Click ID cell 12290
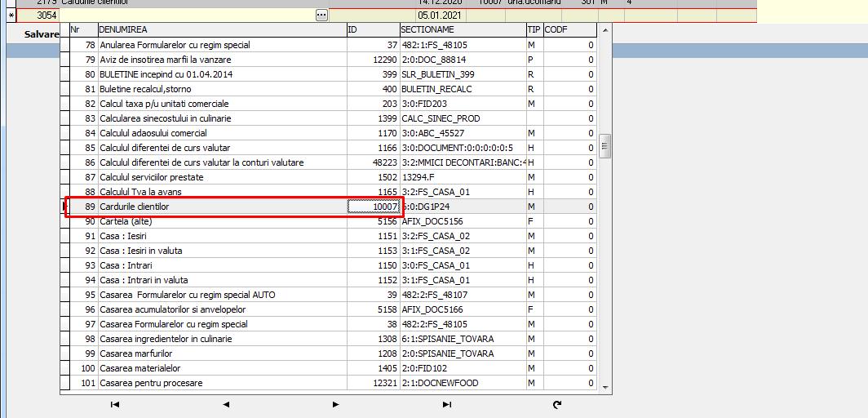Screen dimensions: 868x418 click(373, 60)
